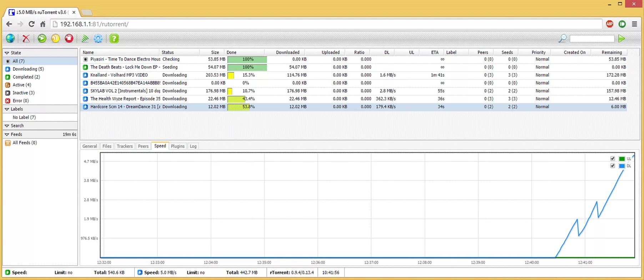Screen dimensions: 644x280
Task: Reload the page in the browser
Action: [31, 24]
